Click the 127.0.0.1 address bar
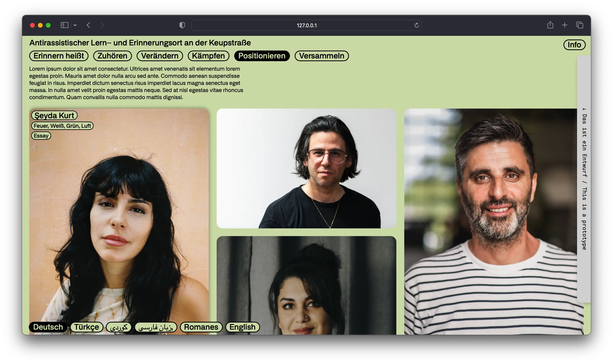Image resolution: width=613 pixels, height=364 pixels. [306, 25]
